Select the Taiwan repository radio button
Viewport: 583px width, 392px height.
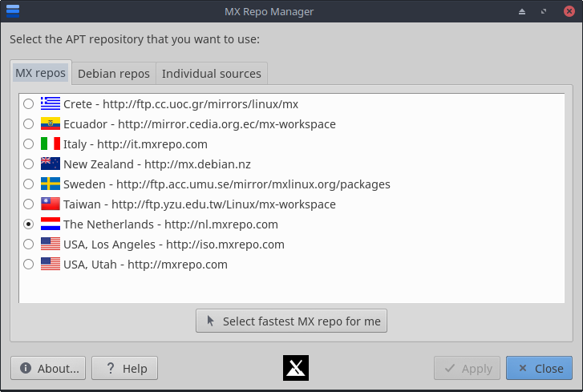pyautogui.click(x=28, y=204)
